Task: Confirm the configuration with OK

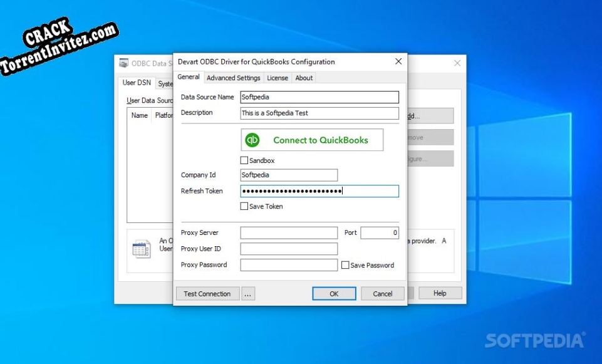Action: [334, 293]
